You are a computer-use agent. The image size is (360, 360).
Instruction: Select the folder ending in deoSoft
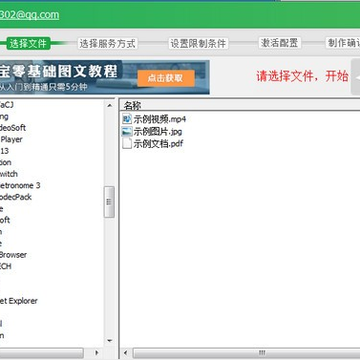[x=13, y=128]
